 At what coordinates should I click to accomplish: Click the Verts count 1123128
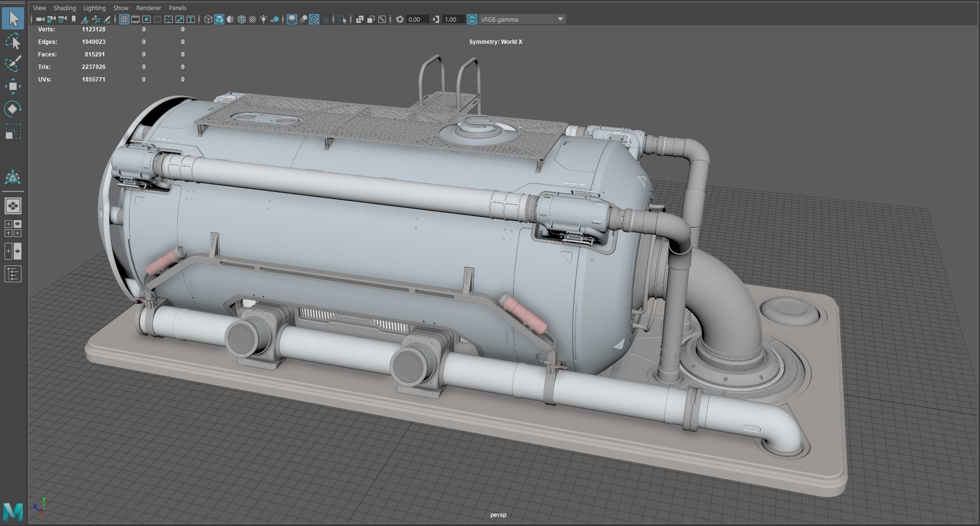pyautogui.click(x=93, y=29)
